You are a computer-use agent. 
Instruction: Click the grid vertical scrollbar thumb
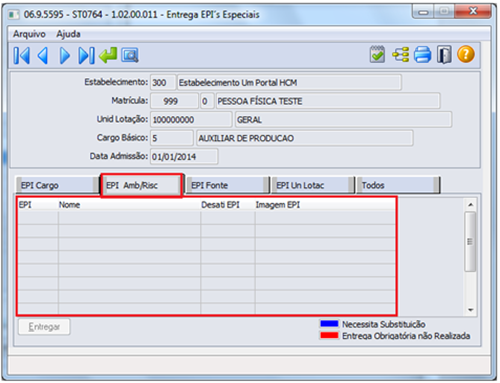470,242
